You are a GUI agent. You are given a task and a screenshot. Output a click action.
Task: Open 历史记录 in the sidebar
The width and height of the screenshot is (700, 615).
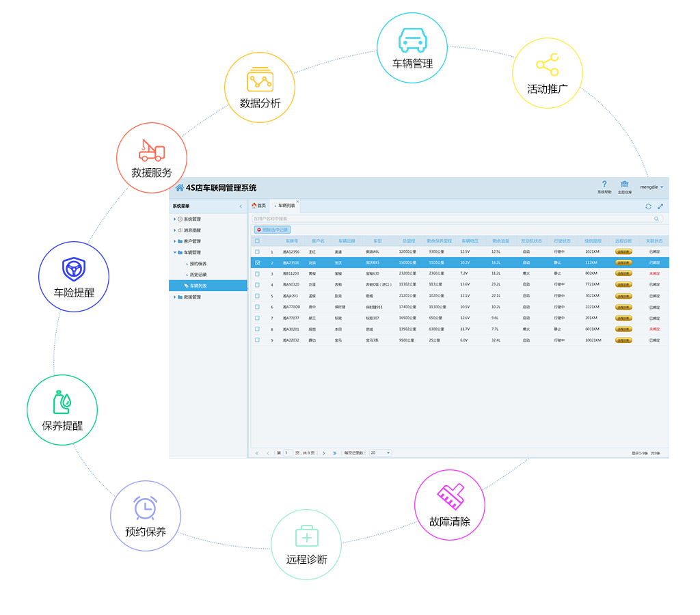click(198, 275)
